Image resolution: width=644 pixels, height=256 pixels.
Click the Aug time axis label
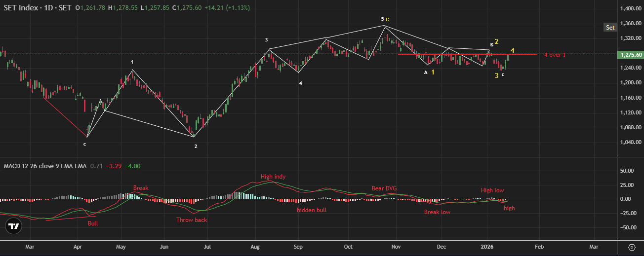[x=255, y=246]
